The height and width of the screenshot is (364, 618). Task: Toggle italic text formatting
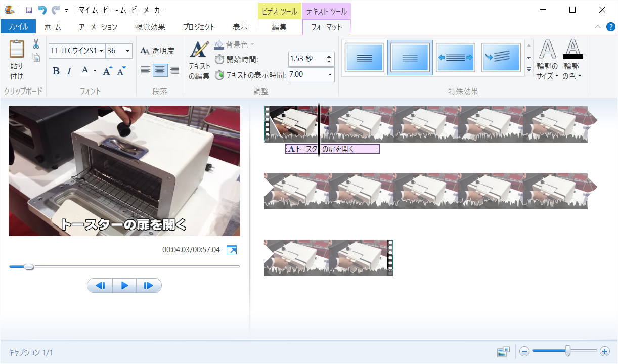click(69, 71)
